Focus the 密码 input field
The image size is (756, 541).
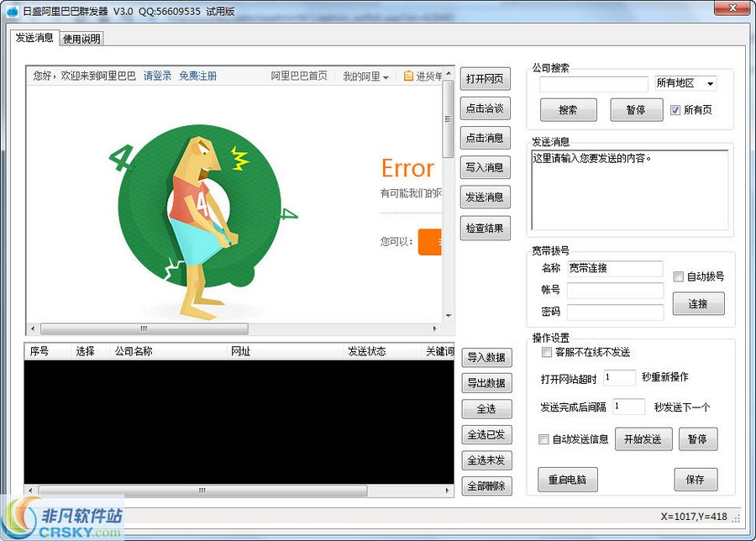coord(615,312)
